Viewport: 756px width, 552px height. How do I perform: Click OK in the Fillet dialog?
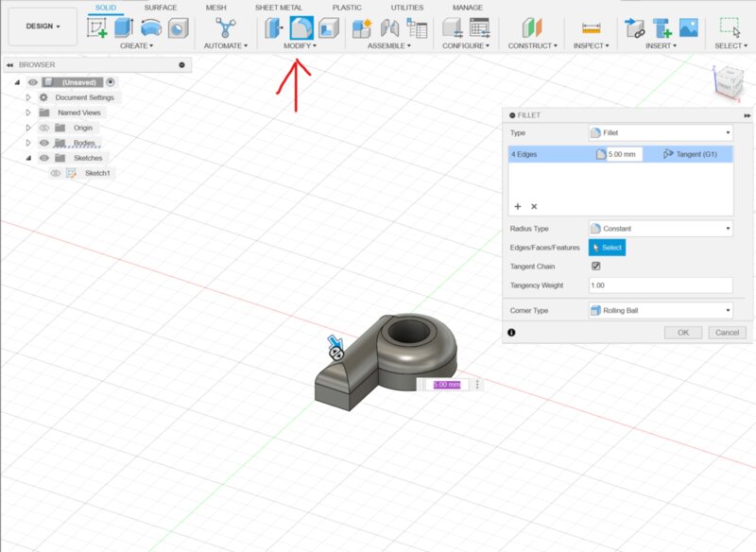pyautogui.click(x=683, y=333)
